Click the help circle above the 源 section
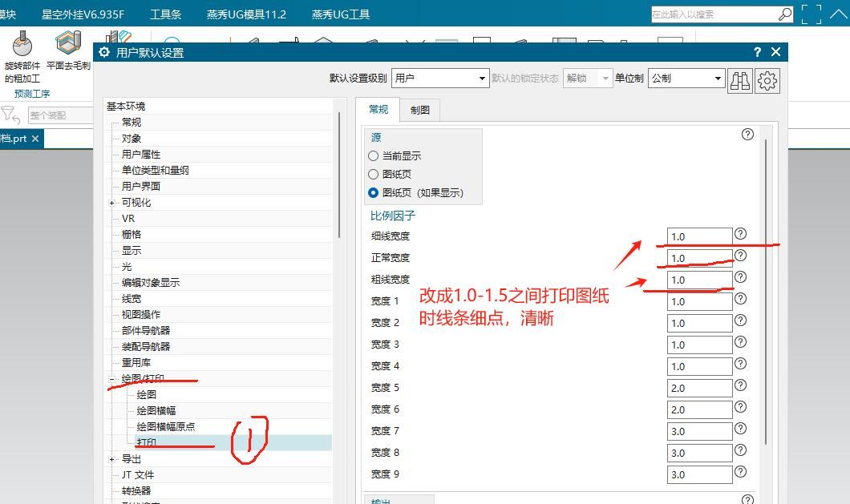850x504 pixels. click(747, 134)
